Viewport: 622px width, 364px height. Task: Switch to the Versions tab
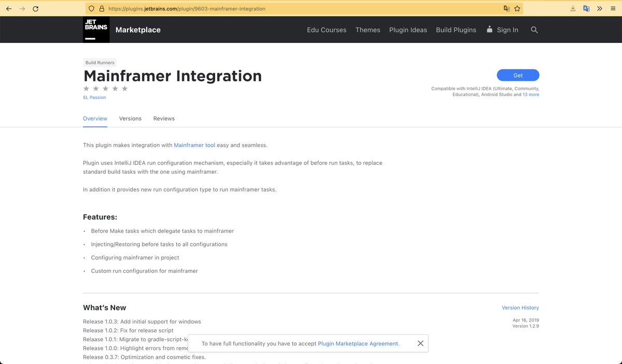[130, 119]
